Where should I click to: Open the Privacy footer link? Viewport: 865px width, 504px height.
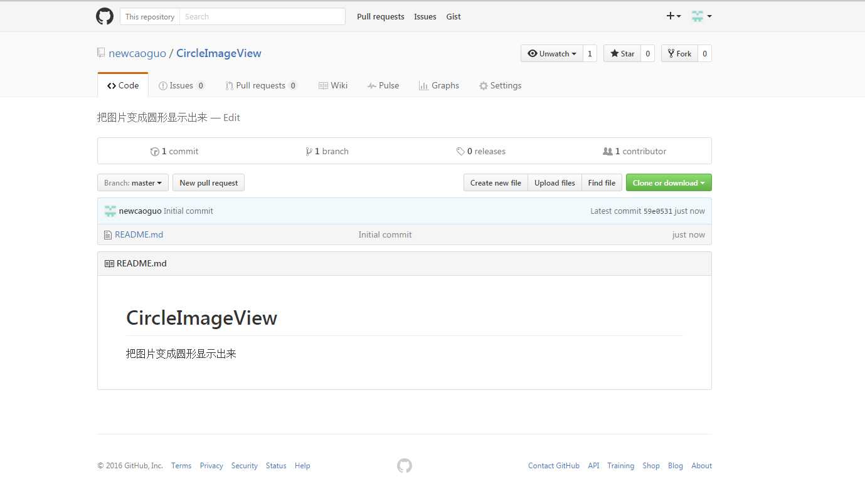point(211,466)
